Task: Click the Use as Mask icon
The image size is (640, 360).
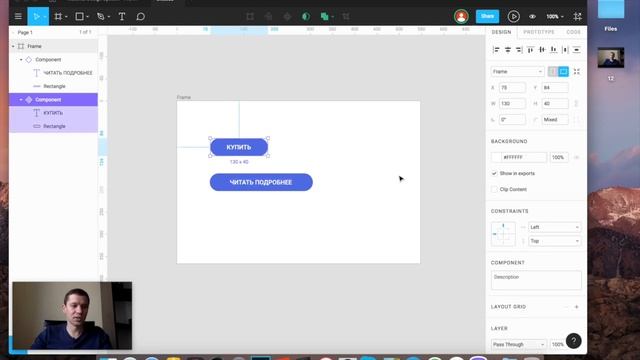Action: coord(306,16)
